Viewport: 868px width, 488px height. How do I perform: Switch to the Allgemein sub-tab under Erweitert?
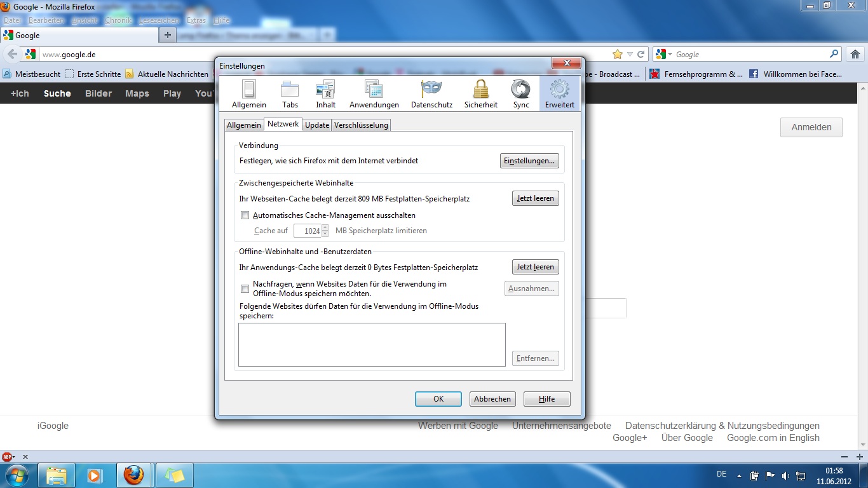click(244, 125)
